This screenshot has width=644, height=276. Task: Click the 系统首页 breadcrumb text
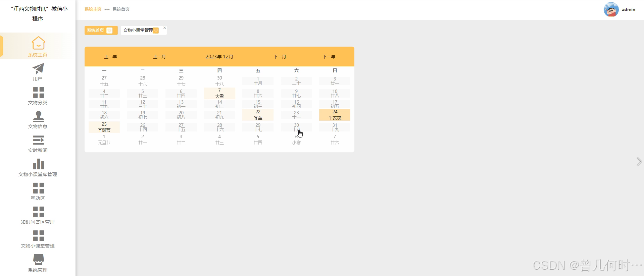point(121,9)
